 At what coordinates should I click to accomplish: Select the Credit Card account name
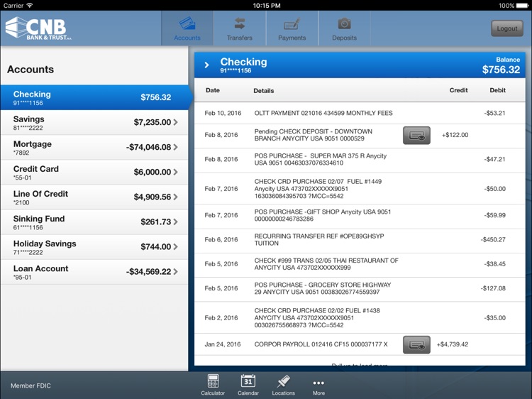pyautogui.click(x=36, y=169)
